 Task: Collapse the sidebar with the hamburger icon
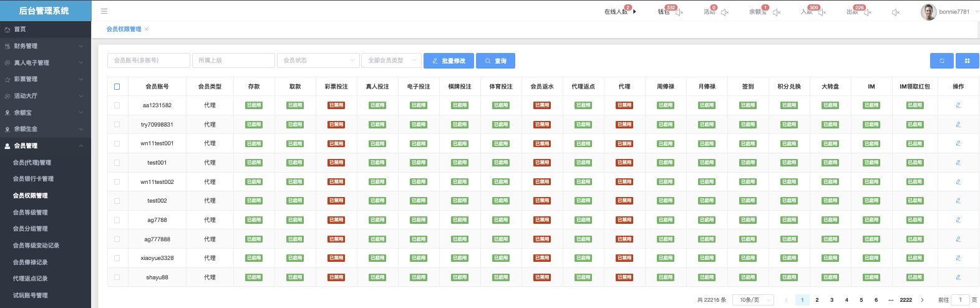click(104, 11)
